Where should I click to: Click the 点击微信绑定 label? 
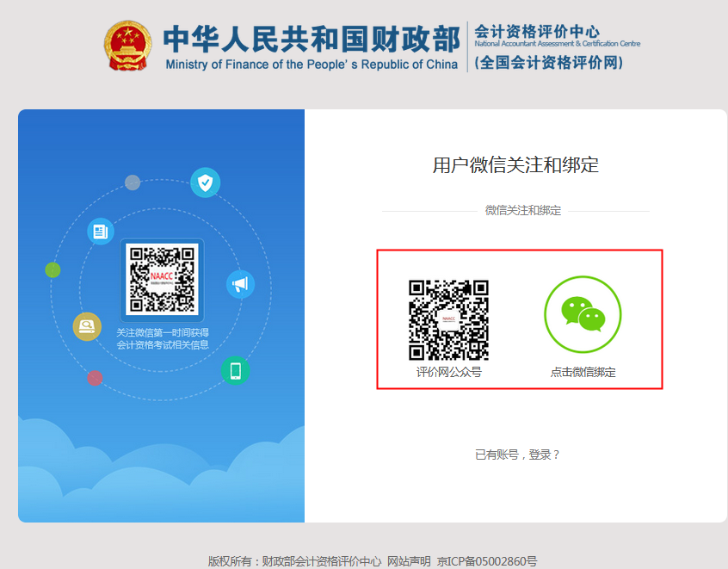point(583,372)
